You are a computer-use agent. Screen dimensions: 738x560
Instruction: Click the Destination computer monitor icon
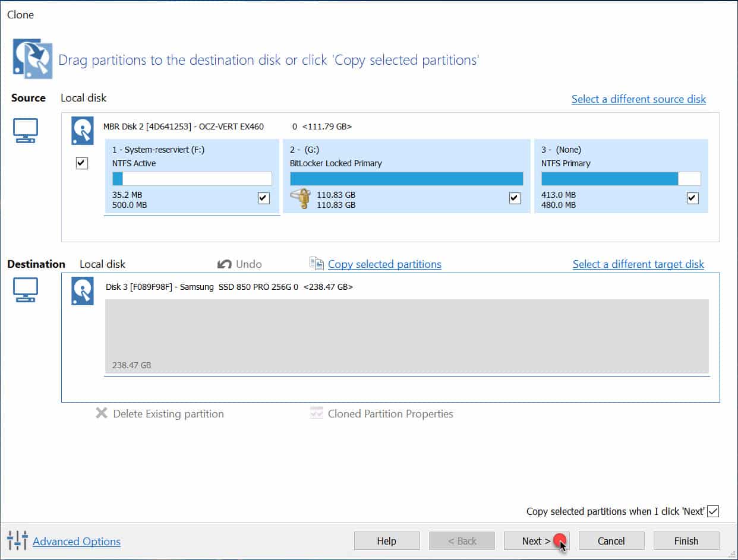(26, 290)
